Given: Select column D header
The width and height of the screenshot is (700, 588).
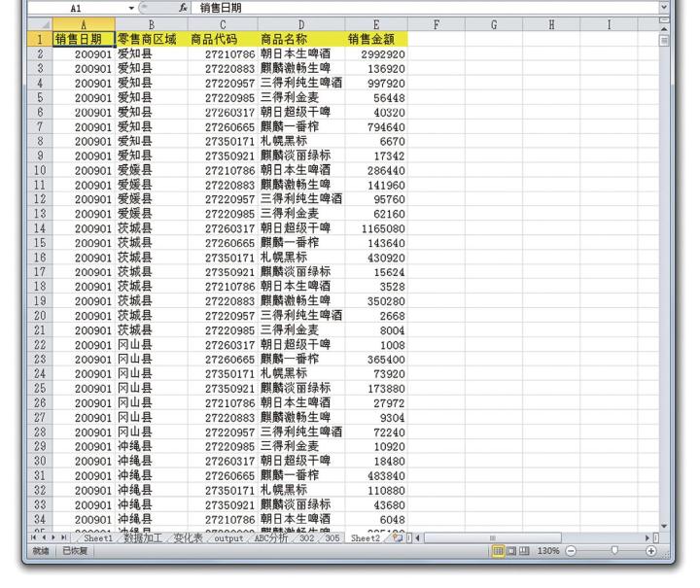Looking at the screenshot, I should click(301, 24).
